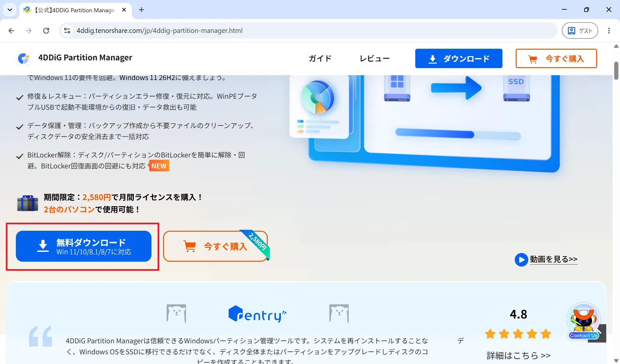Click the 4.8 rating stars
This screenshot has width=620, height=364.
point(518,334)
